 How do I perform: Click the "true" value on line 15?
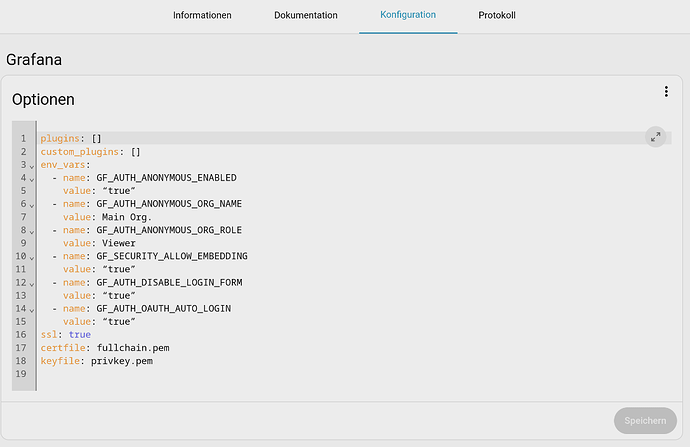[119, 322]
